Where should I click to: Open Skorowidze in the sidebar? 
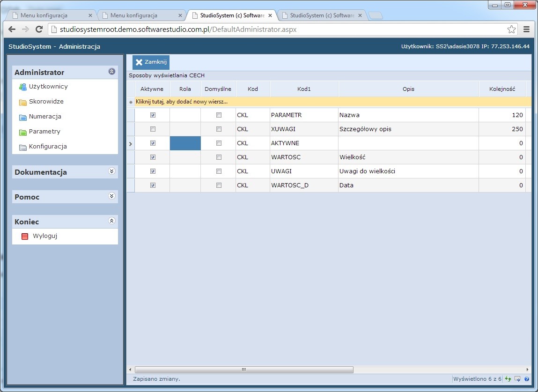(x=46, y=102)
